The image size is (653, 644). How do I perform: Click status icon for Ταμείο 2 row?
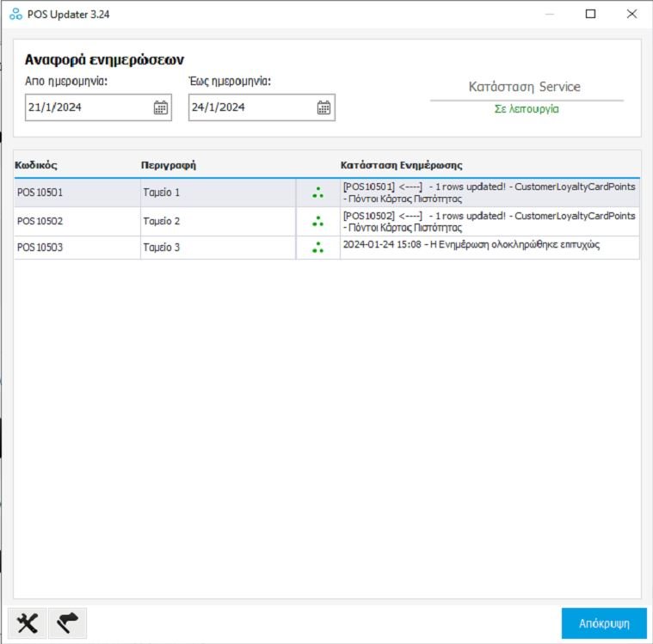click(318, 221)
